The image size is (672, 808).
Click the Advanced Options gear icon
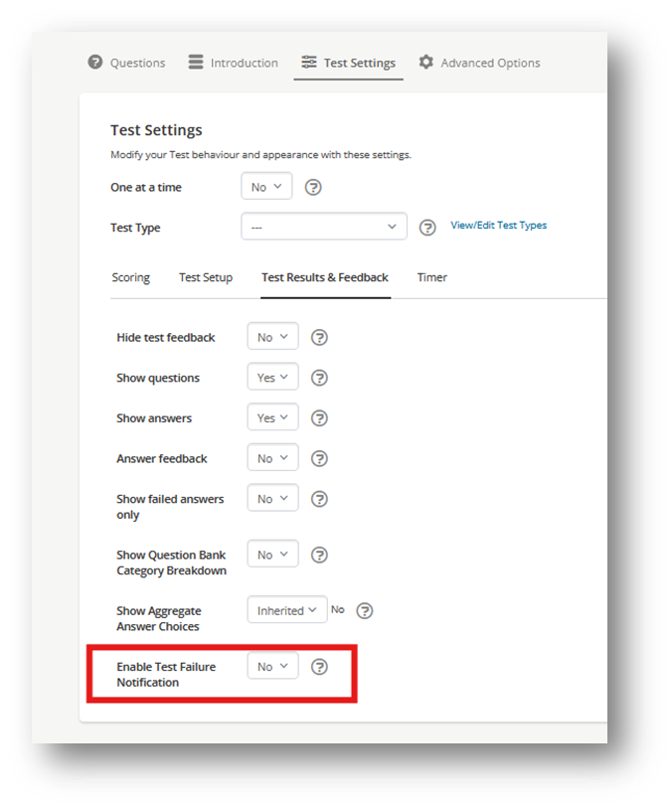[426, 62]
